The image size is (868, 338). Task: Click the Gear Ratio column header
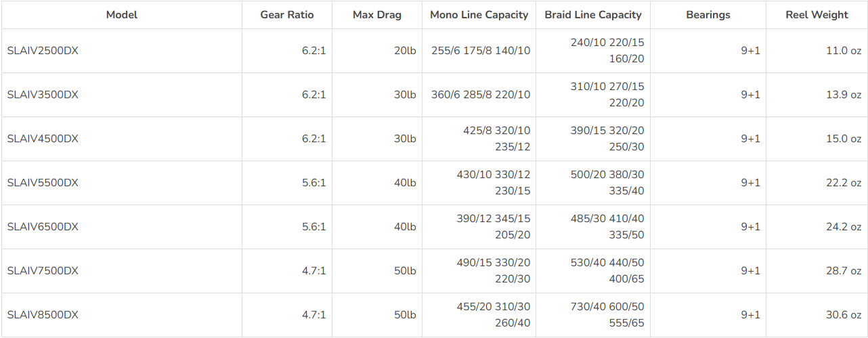[x=287, y=15]
